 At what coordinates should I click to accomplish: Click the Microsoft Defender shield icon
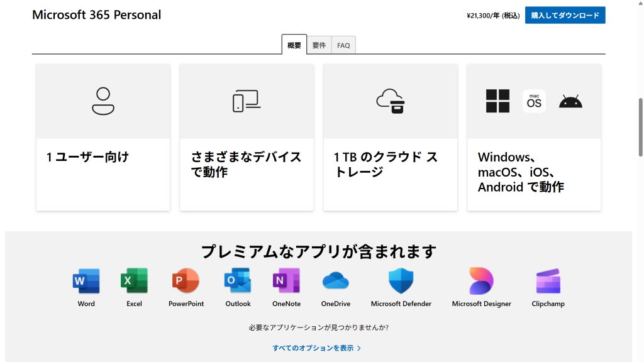click(x=401, y=281)
